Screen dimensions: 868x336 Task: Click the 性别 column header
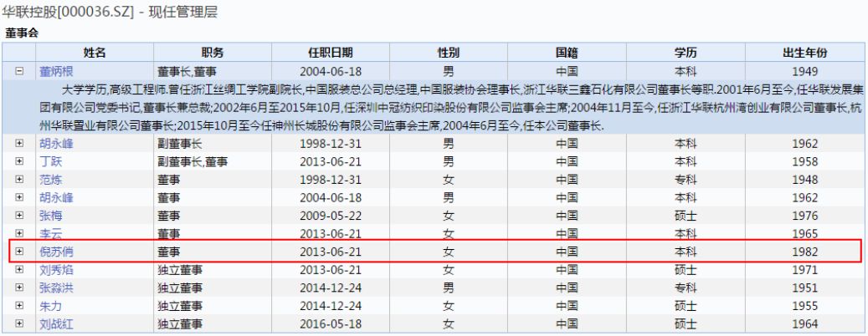(x=449, y=53)
